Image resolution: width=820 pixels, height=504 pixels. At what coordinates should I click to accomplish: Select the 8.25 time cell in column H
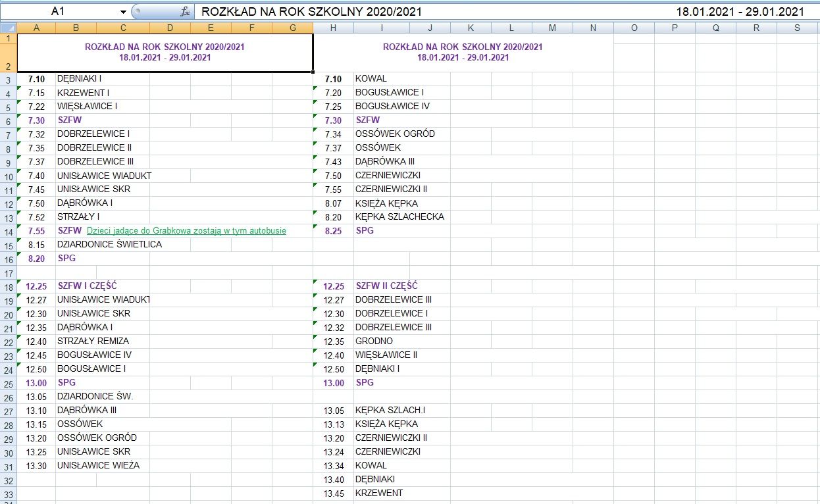click(333, 231)
